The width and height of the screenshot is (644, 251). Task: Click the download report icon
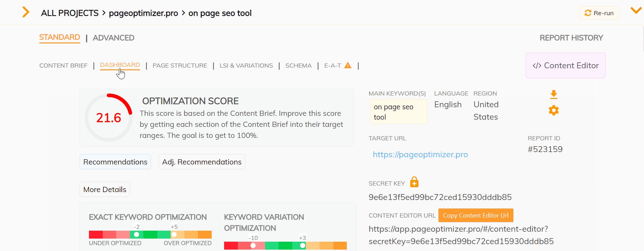(x=554, y=94)
